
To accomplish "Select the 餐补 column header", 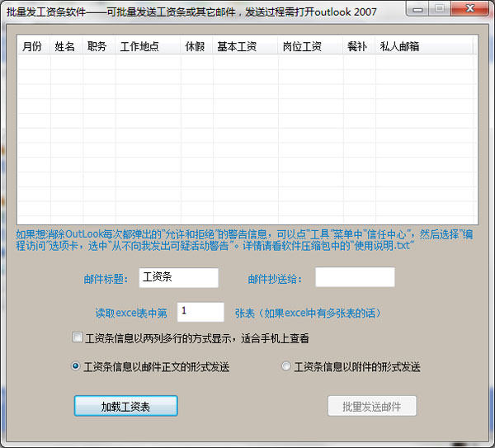I will coord(359,46).
